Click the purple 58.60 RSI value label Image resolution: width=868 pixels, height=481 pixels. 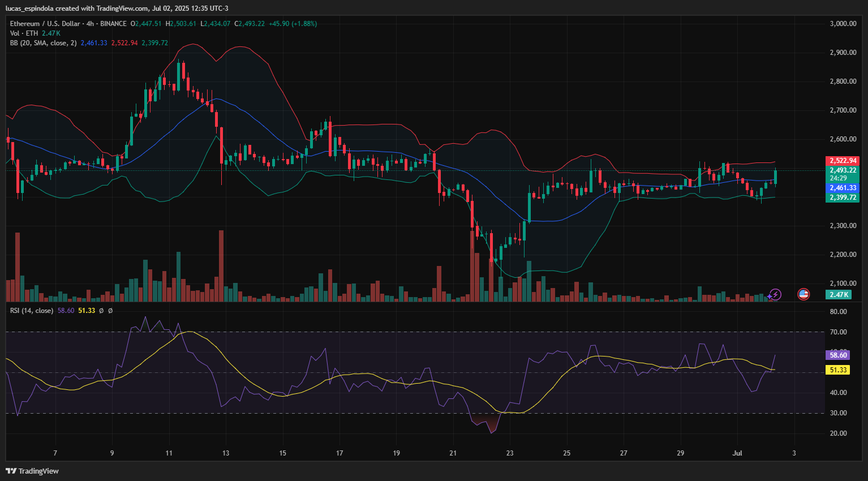pyautogui.click(x=838, y=355)
